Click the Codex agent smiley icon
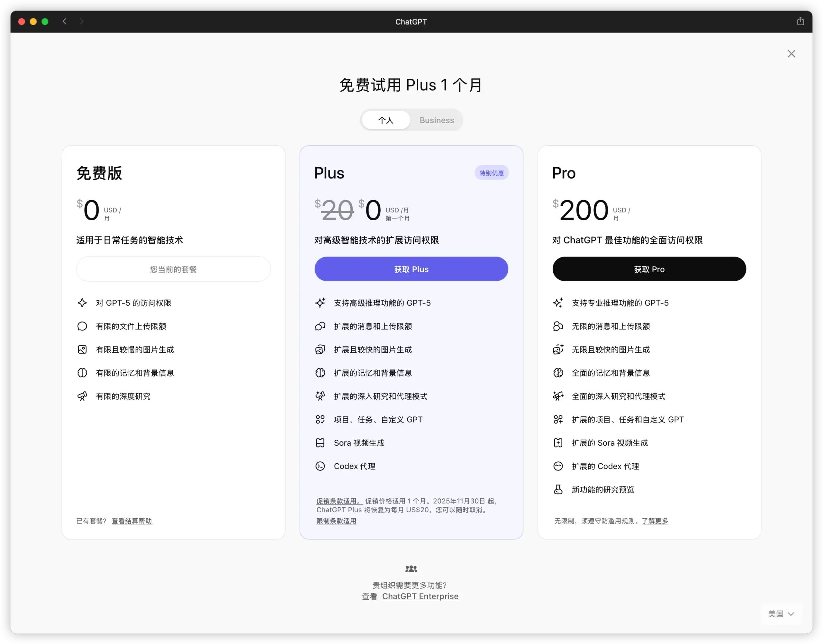The image size is (823, 644). point(321,466)
